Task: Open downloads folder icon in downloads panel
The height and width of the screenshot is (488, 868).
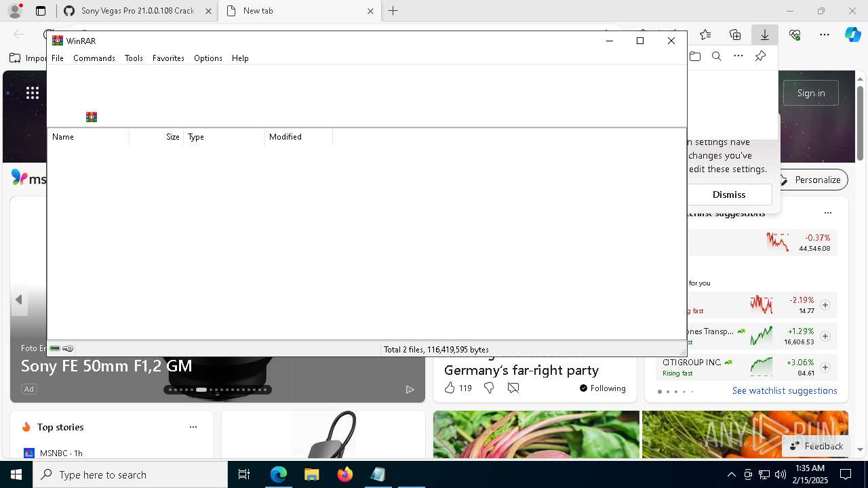Action: coord(695,56)
